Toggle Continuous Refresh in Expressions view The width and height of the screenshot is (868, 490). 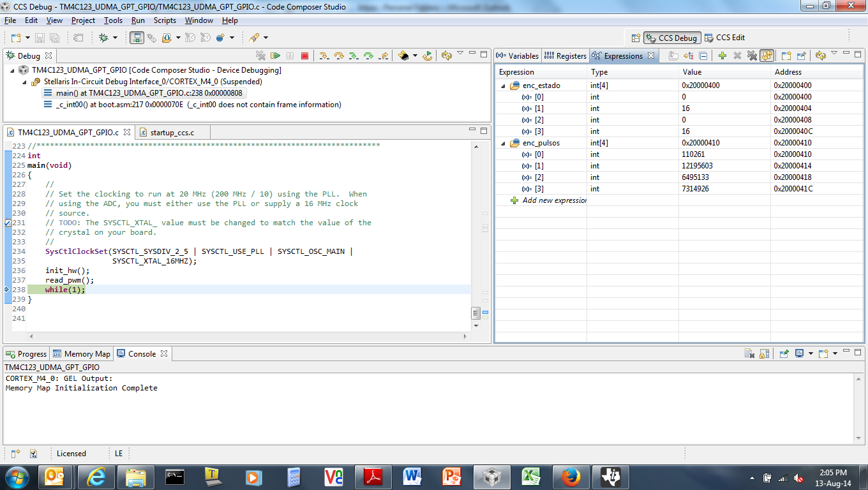(x=767, y=56)
